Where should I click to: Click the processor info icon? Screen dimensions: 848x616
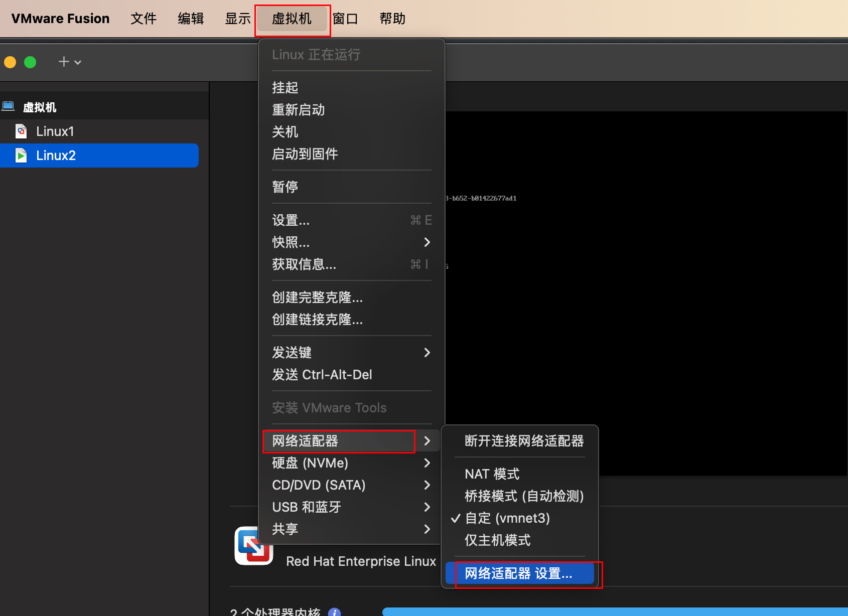coord(334,612)
